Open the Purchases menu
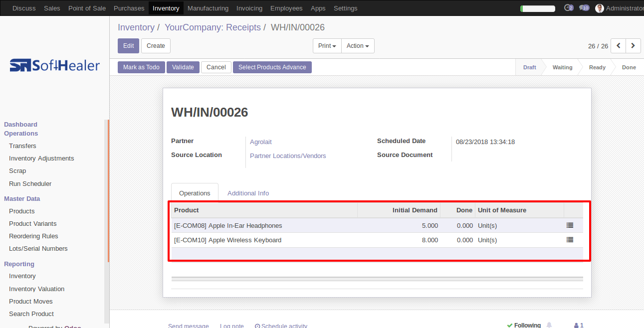 pyautogui.click(x=129, y=8)
